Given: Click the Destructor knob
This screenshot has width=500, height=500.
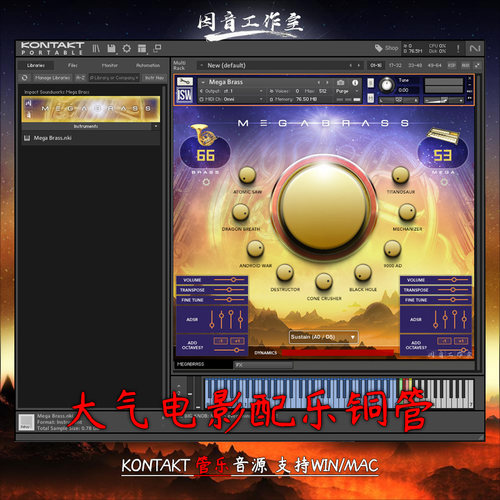Looking at the screenshot, I should 285,273.
